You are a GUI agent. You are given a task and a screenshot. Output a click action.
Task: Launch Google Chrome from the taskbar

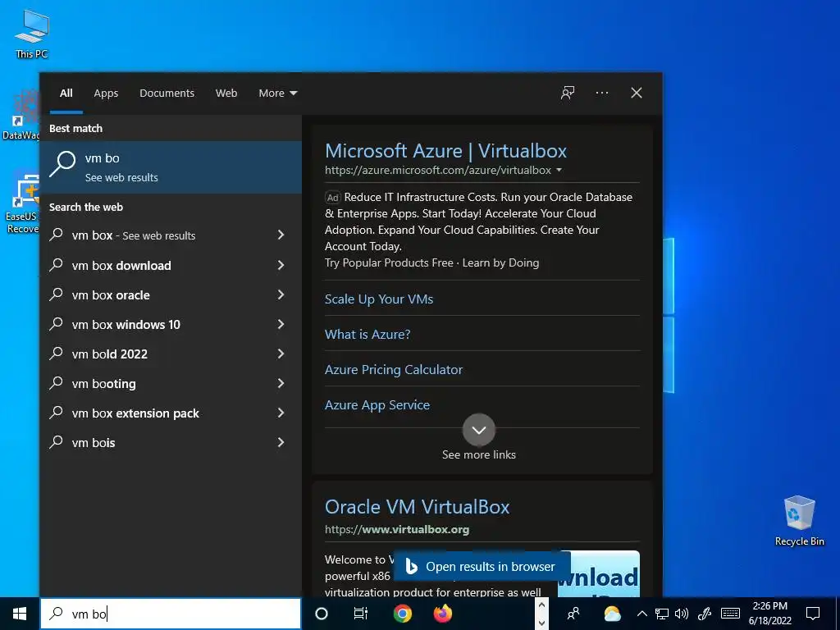(402, 614)
